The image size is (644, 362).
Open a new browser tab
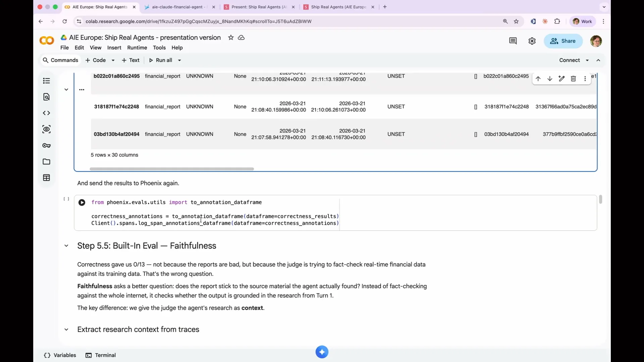(x=385, y=7)
